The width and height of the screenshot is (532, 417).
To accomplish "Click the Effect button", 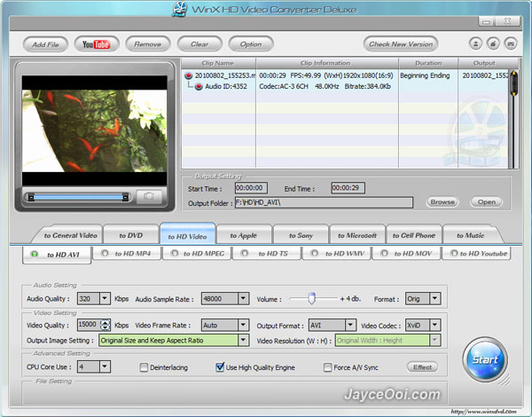I will tap(422, 367).
